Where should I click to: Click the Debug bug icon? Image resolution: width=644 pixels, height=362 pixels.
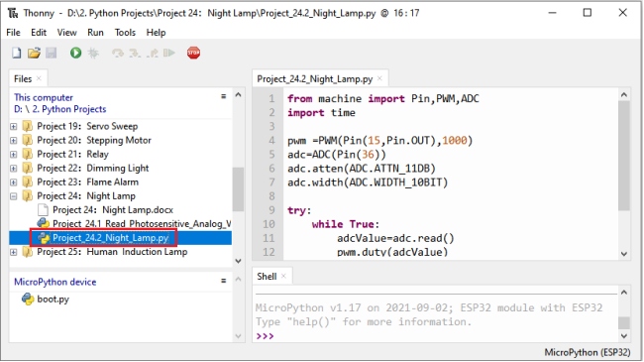click(93, 53)
